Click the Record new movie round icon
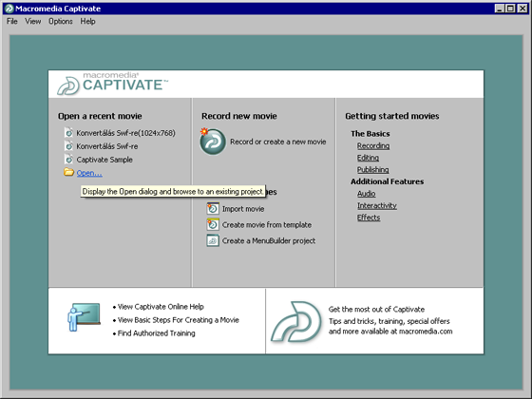 [213, 142]
